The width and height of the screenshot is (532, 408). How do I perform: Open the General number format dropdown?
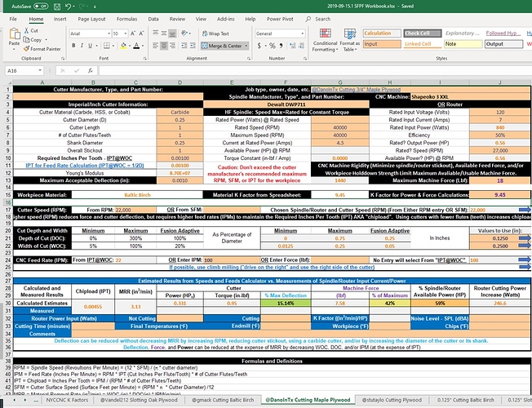point(302,33)
